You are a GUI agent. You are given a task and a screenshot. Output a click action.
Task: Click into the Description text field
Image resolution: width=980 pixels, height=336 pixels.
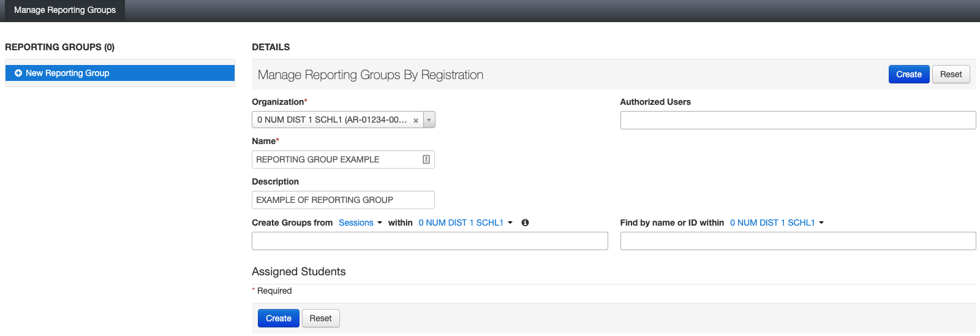(x=343, y=200)
